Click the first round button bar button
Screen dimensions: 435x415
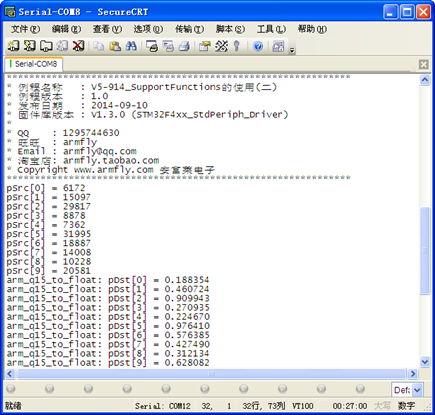pos(11,388)
